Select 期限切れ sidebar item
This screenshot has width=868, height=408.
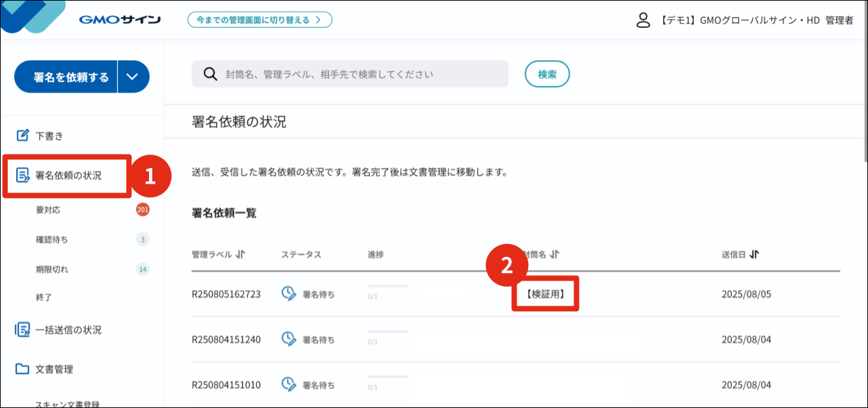click(51, 269)
